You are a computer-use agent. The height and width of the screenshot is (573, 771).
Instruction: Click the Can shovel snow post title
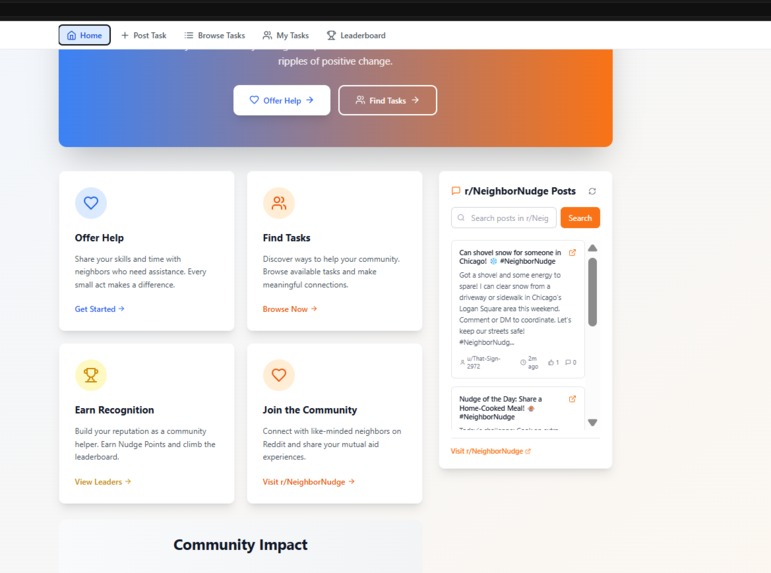point(510,257)
